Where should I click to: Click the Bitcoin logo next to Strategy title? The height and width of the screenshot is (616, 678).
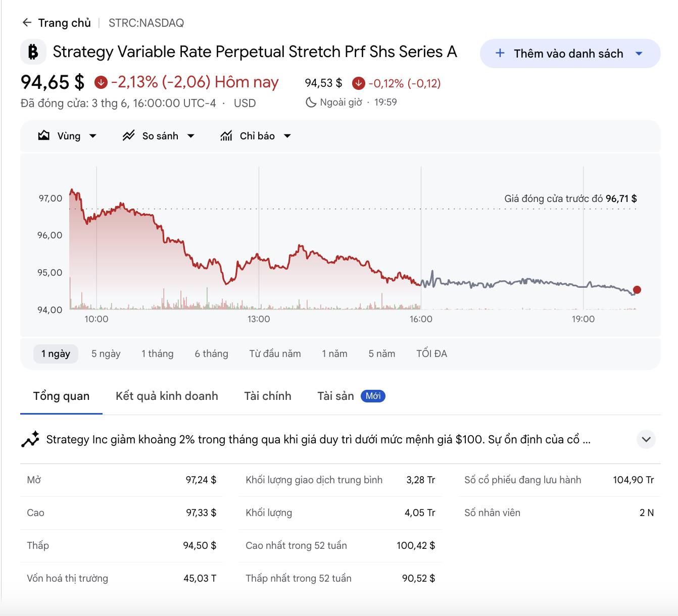click(x=33, y=52)
